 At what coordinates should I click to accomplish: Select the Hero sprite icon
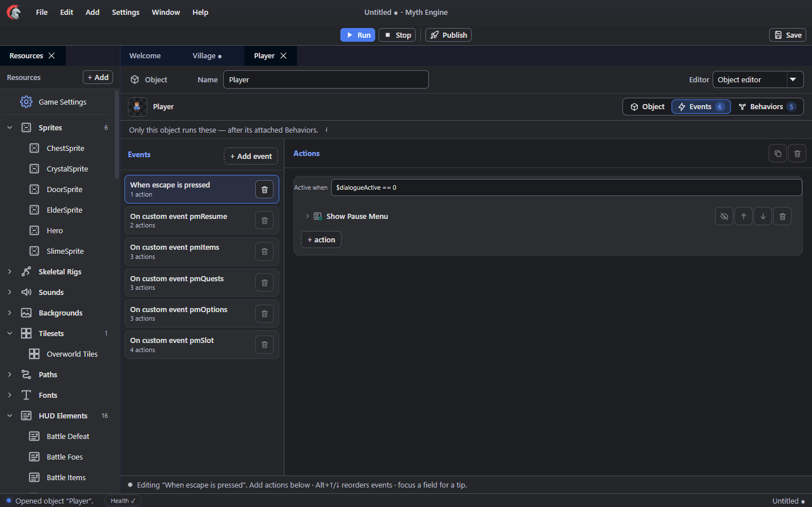pos(34,230)
